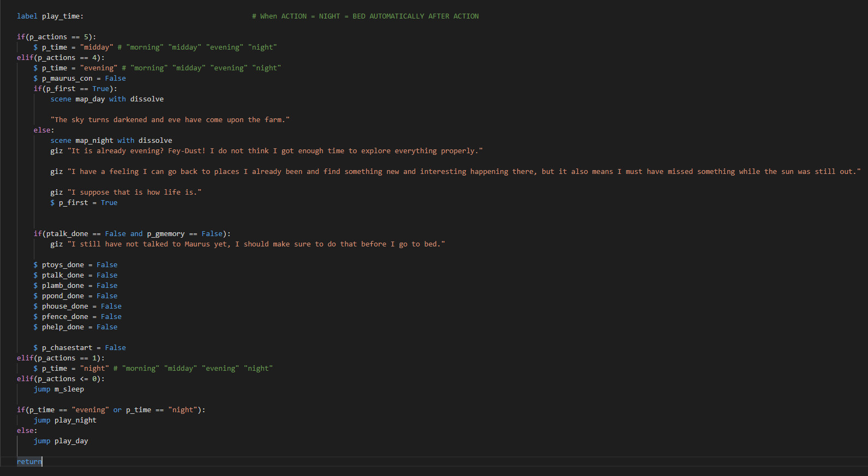Click the 'The sky turns darkened' dialogue string
The height and width of the screenshot is (476, 868).
pos(170,120)
